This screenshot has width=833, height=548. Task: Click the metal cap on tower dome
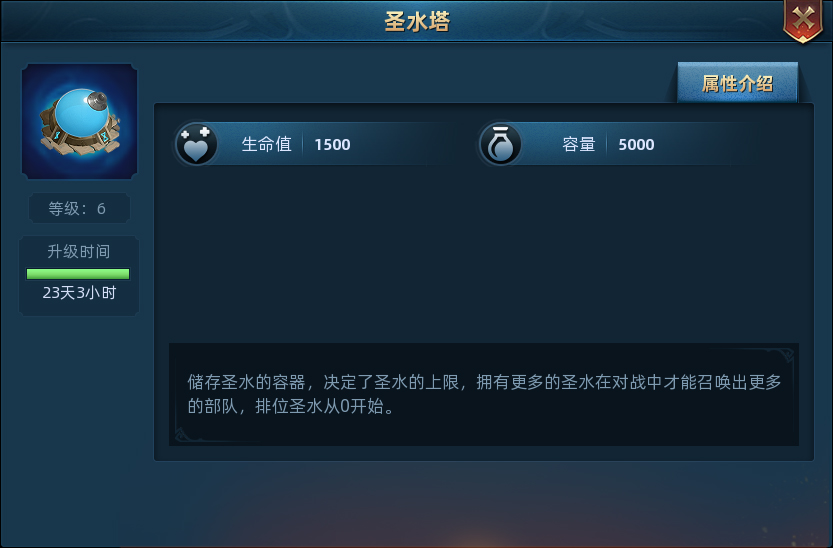coord(97,100)
